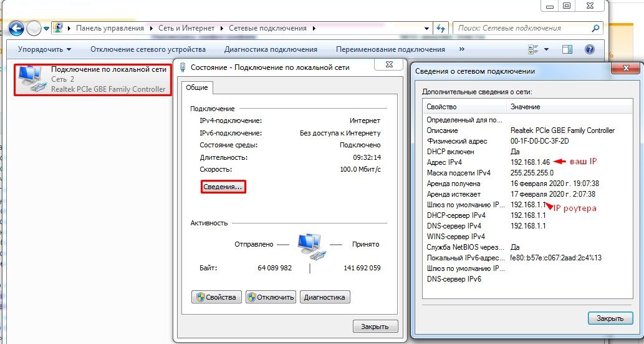Click the 'Диагностика' button

[x=325, y=297]
